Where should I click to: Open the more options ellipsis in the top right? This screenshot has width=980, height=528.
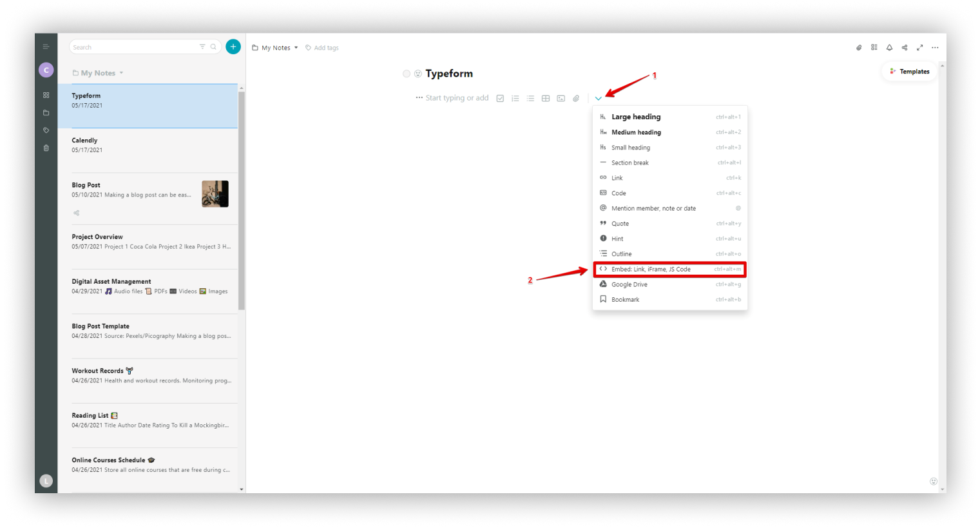[x=935, y=48]
